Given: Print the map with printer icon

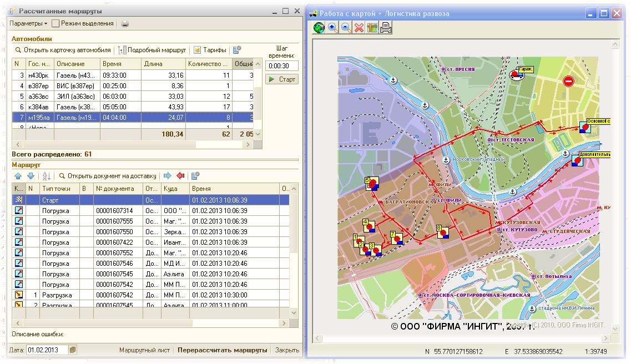Looking at the screenshot, I should point(386,28).
